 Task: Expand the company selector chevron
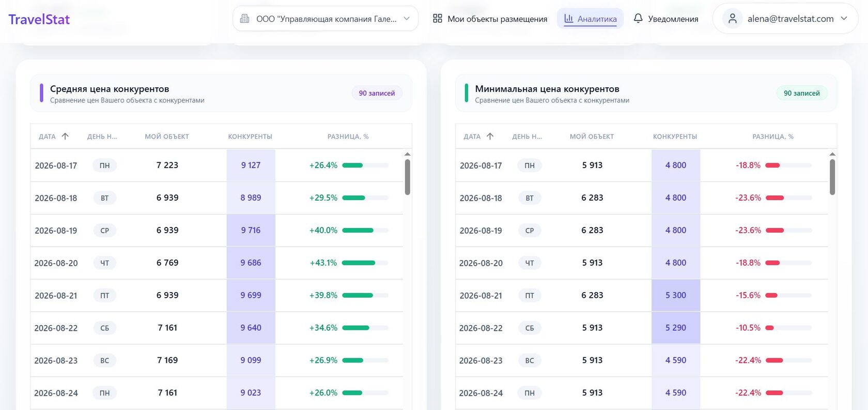coord(407,19)
